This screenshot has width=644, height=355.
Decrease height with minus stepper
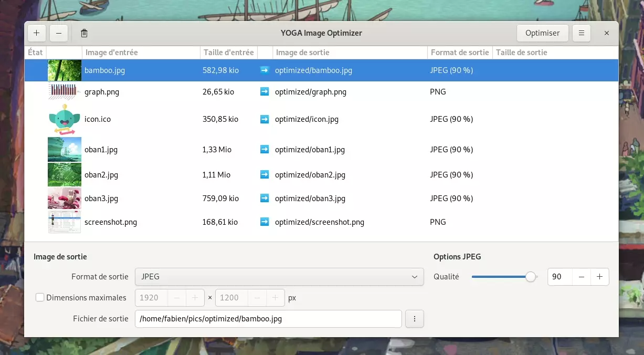point(257,298)
